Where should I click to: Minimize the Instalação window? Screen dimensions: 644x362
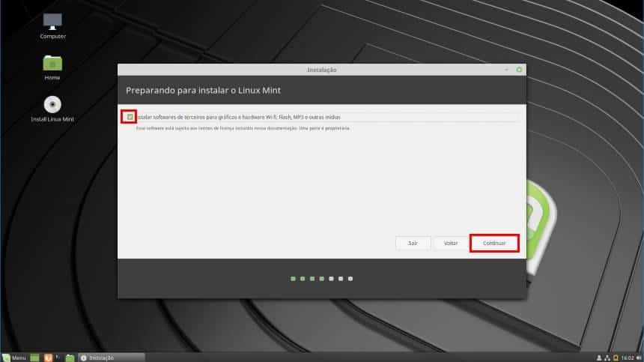(506, 70)
